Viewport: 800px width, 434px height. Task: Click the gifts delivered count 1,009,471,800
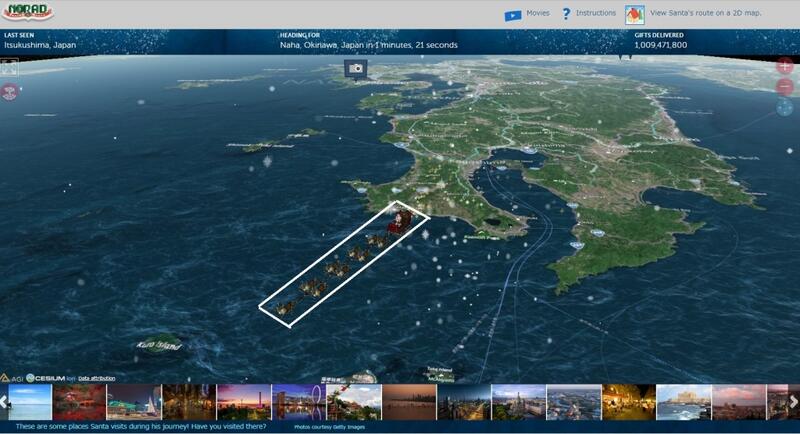coord(661,45)
